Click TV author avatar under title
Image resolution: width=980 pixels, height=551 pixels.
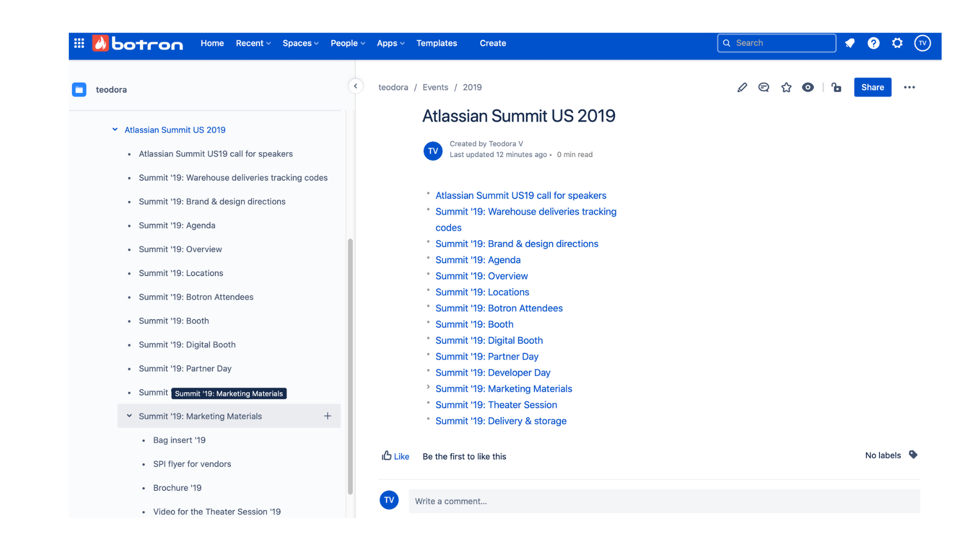pos(433,151)
